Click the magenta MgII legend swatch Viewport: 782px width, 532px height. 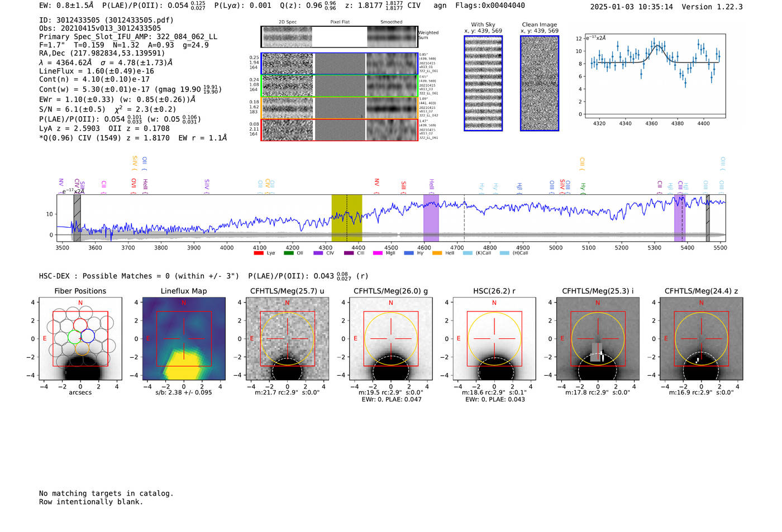pyautogui.click(x=378, y=253)
